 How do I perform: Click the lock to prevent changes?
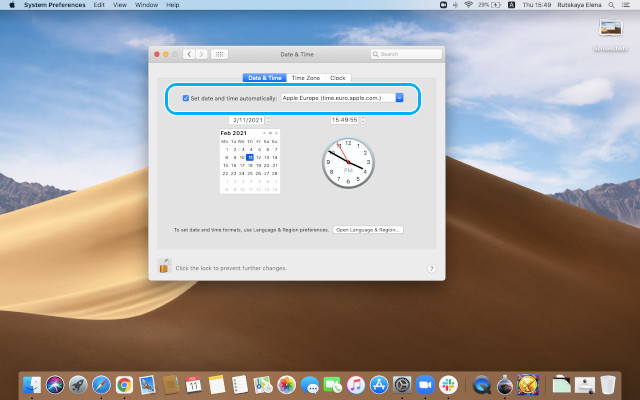click(x=164, y=266)
